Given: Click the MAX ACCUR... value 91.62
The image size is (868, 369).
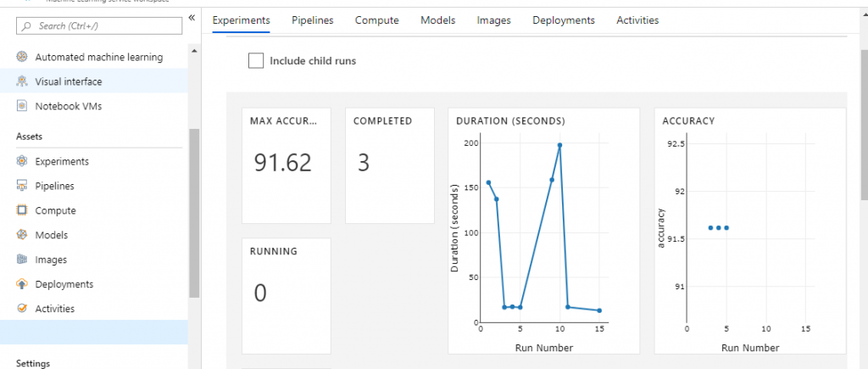Looking at the screenshot, I should [283, 163].
